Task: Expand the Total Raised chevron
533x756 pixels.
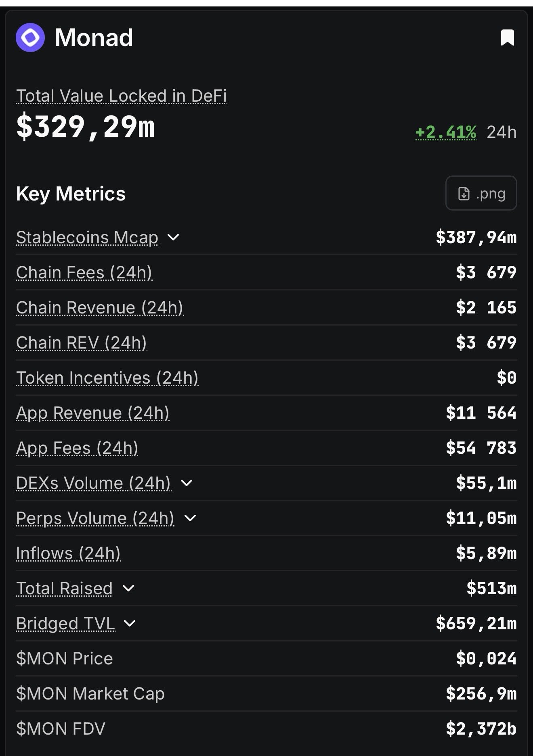Action: click(x=128, y=588)
